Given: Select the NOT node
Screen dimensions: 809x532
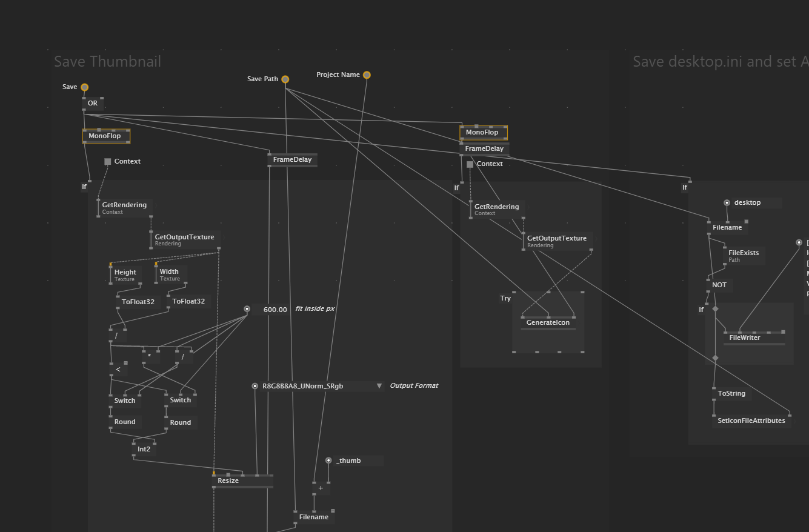Looking at the screenshot, I should click(x=719, y=285).
